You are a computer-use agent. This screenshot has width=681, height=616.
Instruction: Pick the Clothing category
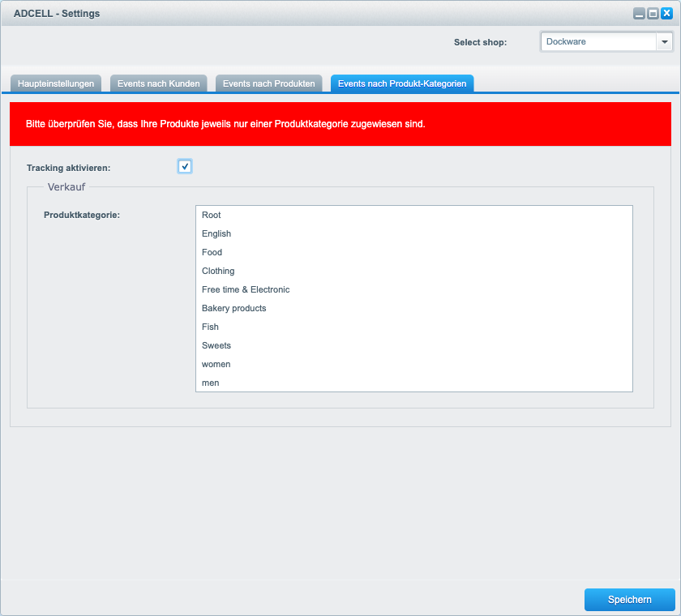414,271
